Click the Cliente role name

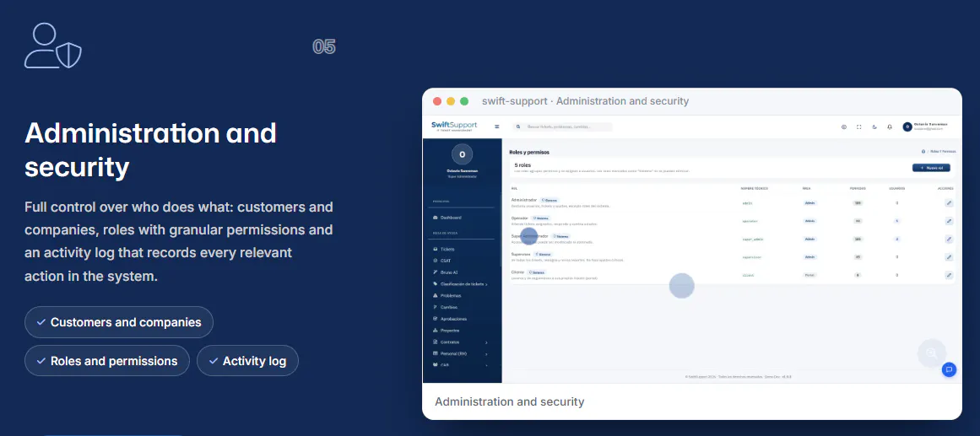[x=517, y=272]
